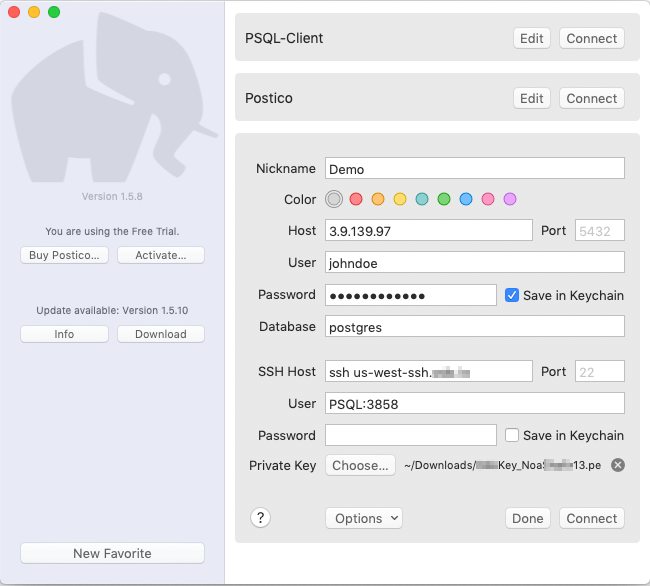Click Done to finish editing Demo

[x=528, y=518]
